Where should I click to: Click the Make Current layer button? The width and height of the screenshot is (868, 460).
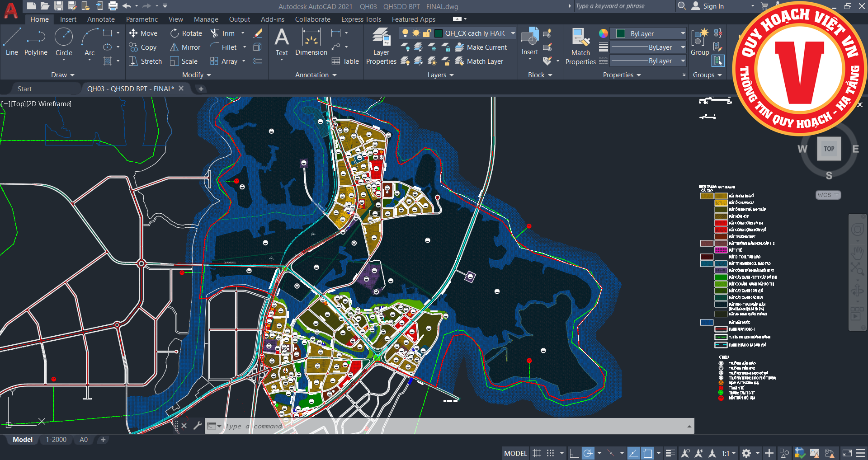481,47
